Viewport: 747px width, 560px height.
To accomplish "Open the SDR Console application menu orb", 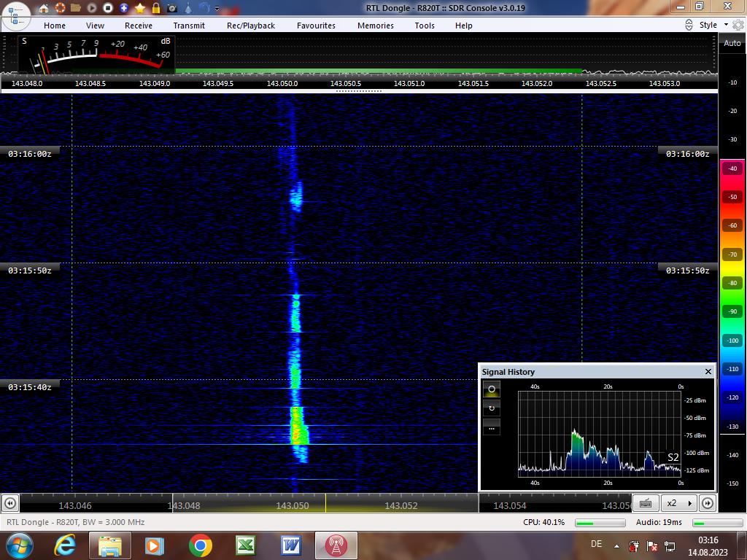I will pyautogui.click(x=16, y=15).
